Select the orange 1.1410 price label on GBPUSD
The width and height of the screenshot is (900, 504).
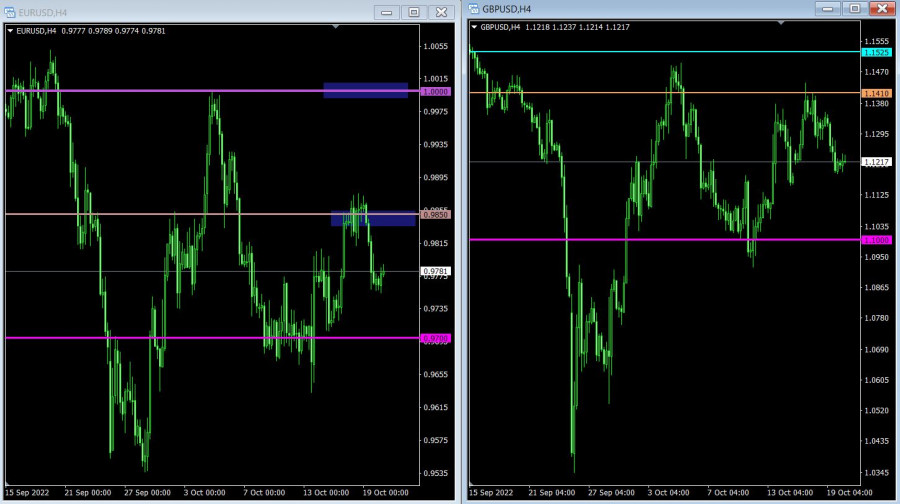click(x=876, y=92)
